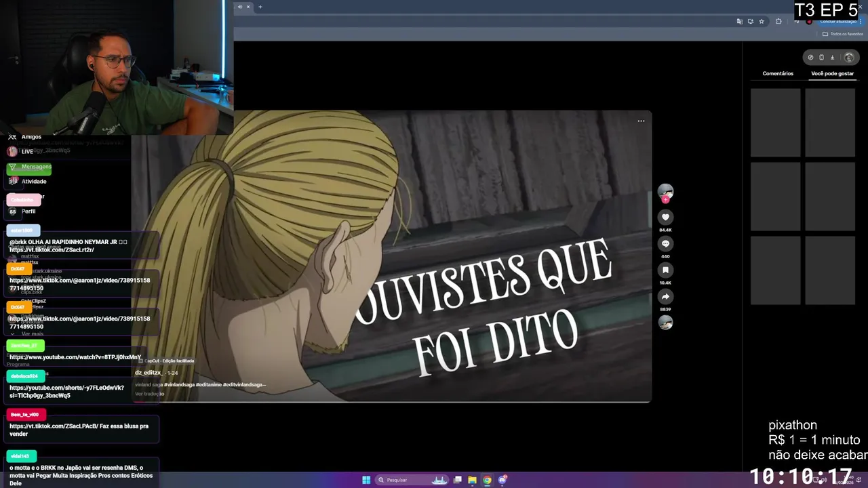Open creator avatar beside the video
868x488 pixels.
665,192
